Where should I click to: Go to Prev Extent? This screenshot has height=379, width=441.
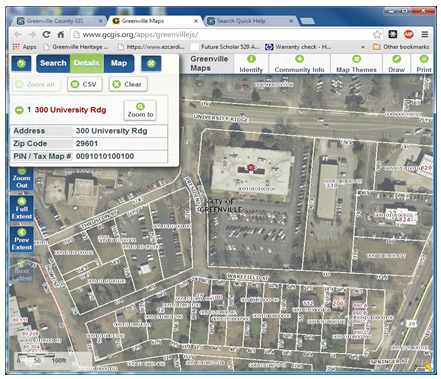click(x=22, y=239)
